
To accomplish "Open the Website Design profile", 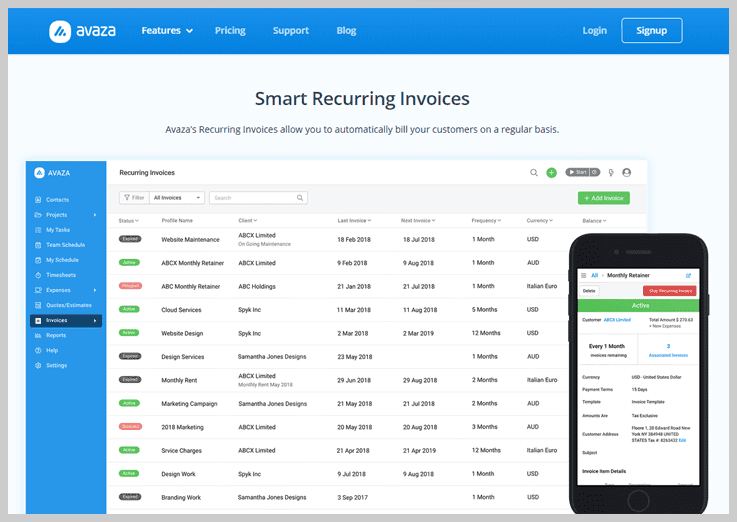I will (182, 334).
